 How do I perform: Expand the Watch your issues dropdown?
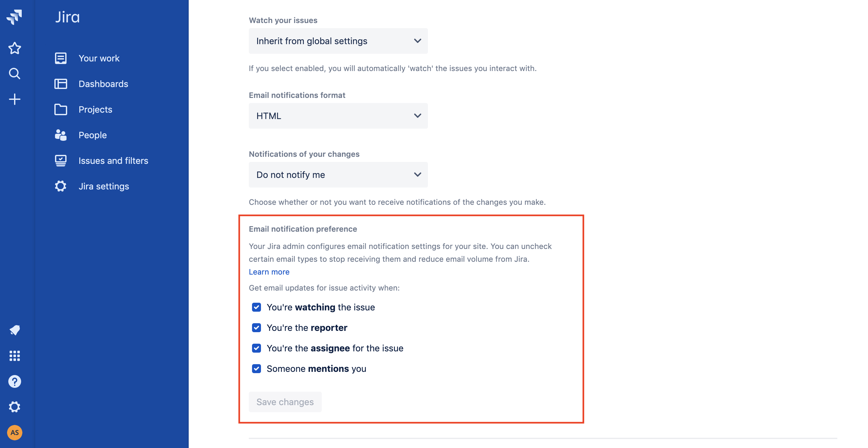(338, 41)
